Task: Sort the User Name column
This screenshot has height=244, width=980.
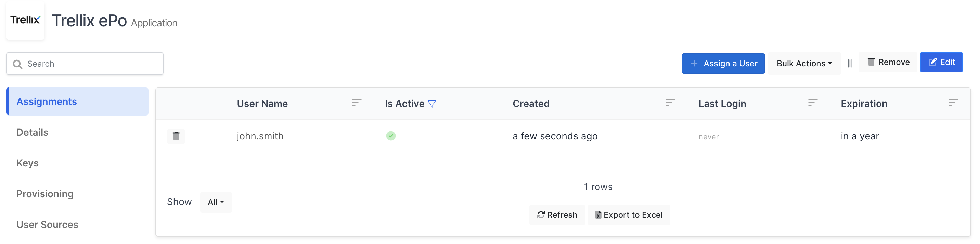Action: tap(357, 103)
